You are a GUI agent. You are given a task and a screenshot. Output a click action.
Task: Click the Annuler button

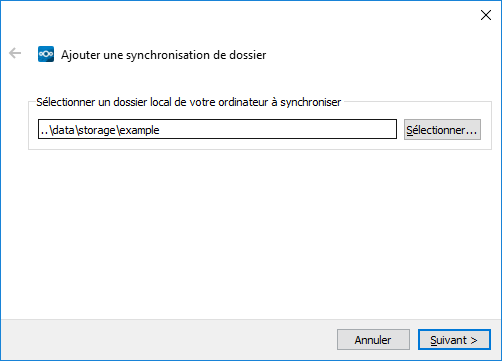pos(373,340)
